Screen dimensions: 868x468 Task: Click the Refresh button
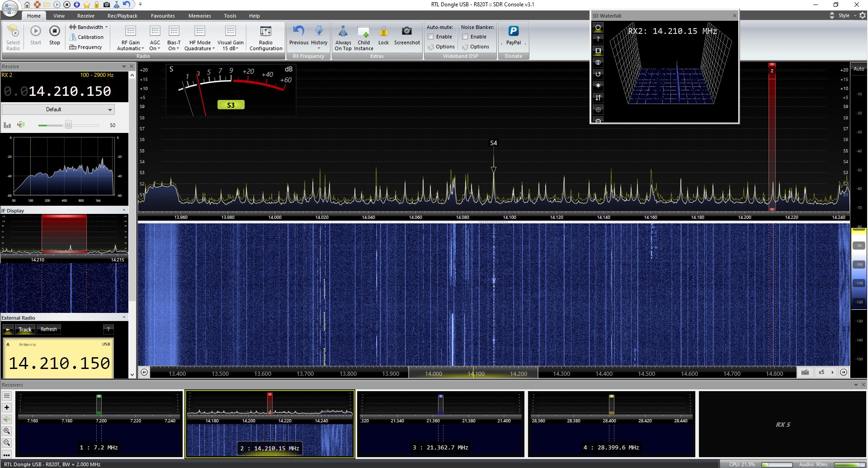[49, 330]
